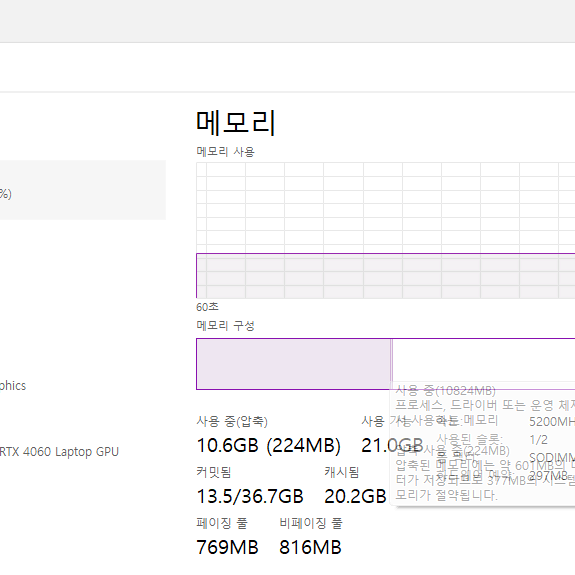Click the 사용 중(10824MB) tooltip line
The height and width of the screenshot is (575, 575).
[x=445, y=391]
